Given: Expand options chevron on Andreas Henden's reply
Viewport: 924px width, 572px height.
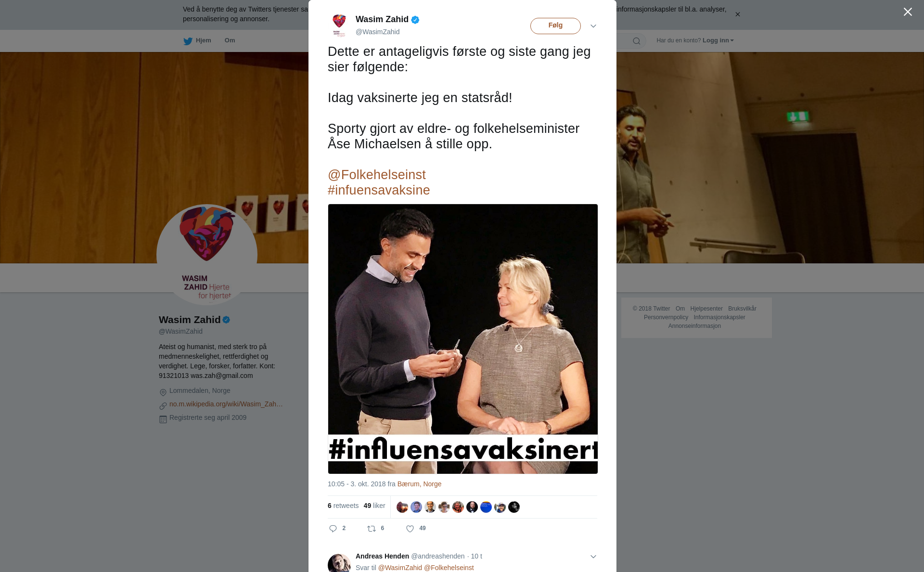Looking at the screenshot, I should (x=593, y=557).
